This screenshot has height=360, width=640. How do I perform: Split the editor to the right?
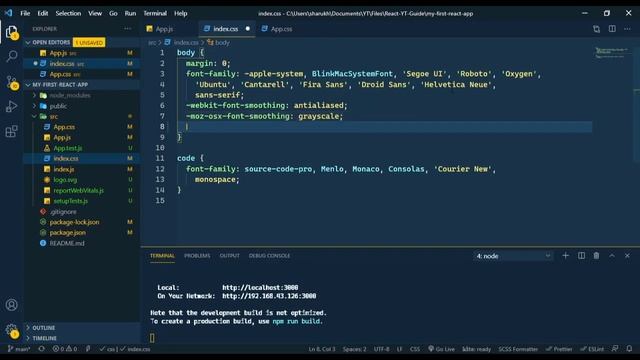coord(612,29)
